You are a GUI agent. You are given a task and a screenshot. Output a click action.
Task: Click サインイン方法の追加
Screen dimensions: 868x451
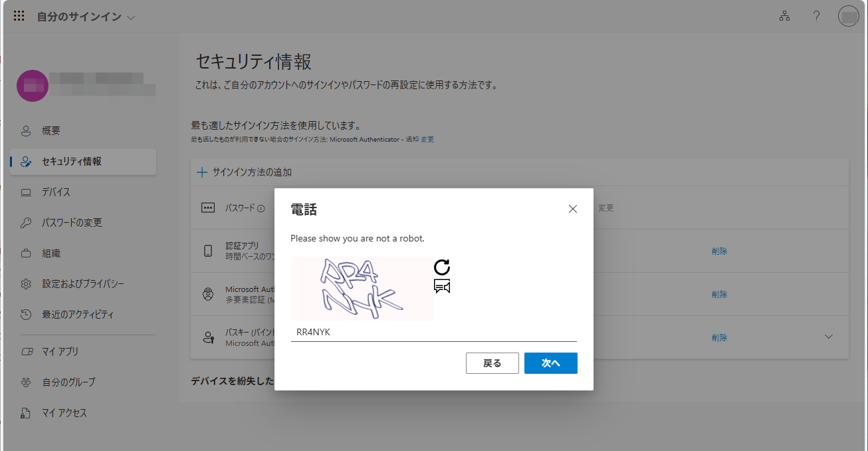coord(245,172)
